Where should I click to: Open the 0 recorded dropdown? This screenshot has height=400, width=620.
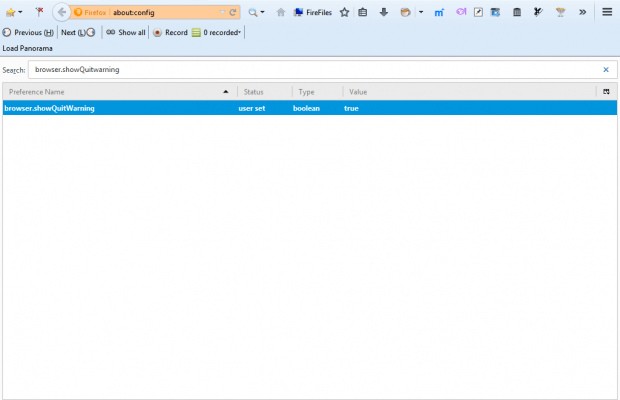217,32
